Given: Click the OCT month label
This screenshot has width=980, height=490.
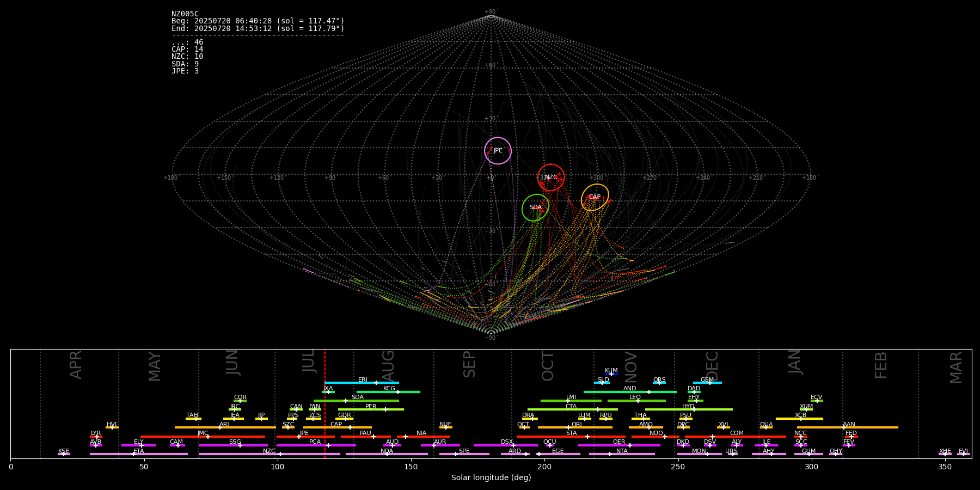Looking at the screenshot, I should pyautogui.click(x=548, y=366).
